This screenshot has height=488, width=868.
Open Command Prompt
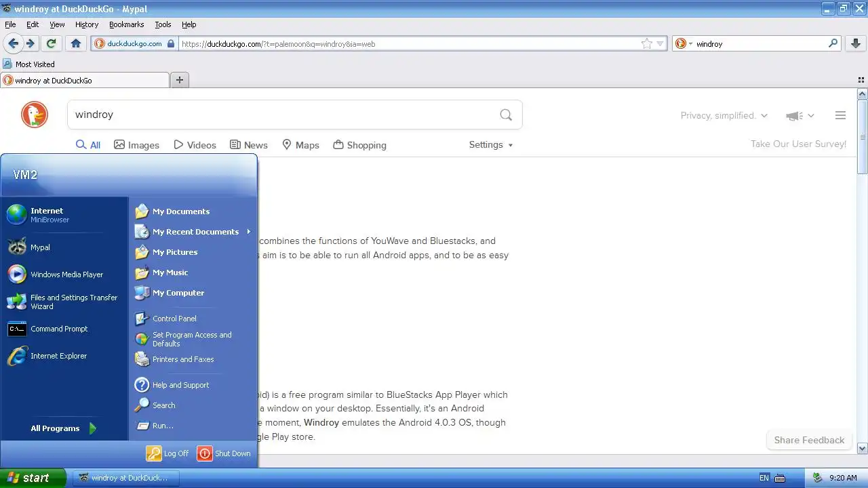(64, 329)
